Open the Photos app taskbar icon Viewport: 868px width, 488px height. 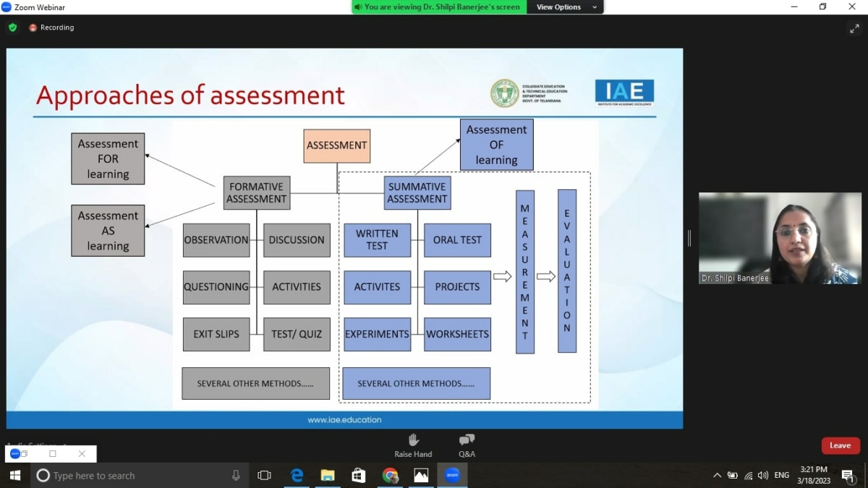point(421,475)
